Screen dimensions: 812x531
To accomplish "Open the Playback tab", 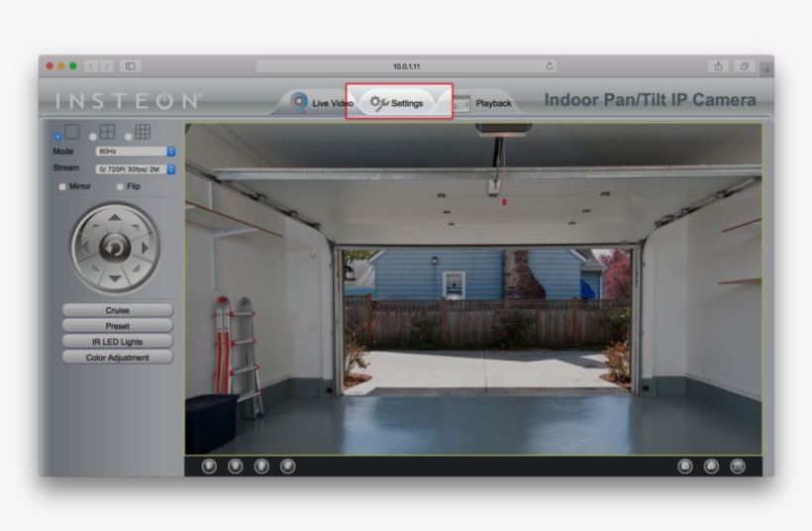I will (x=482, y=103).
